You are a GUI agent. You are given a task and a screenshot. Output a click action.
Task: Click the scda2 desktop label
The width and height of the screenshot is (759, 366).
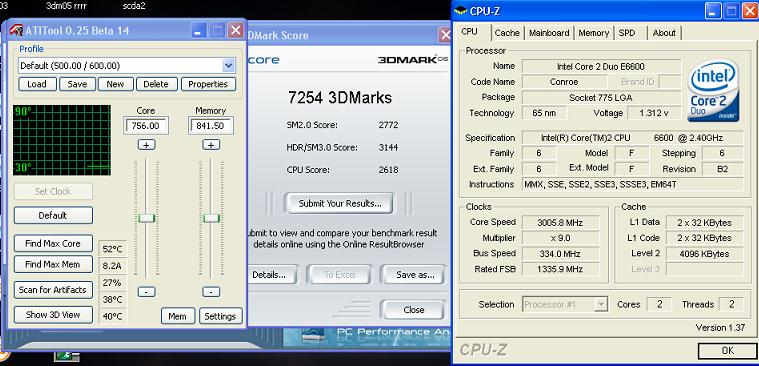pyautogui.click(x=134, y=6)
